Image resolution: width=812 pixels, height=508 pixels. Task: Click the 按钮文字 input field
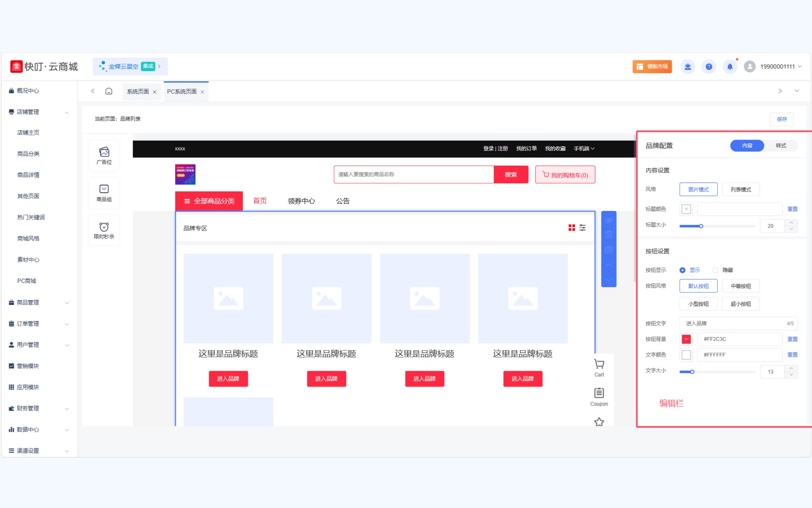click(x=738, y=323)
